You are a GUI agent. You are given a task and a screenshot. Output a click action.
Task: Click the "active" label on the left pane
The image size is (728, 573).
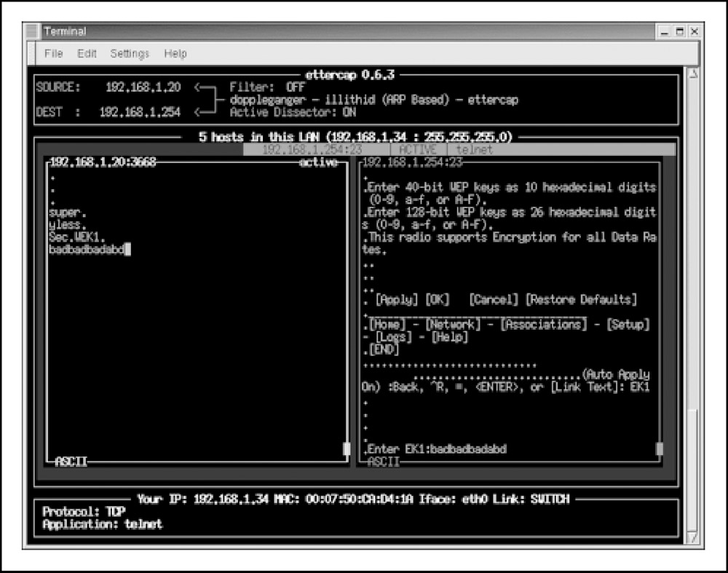(319, 162)
